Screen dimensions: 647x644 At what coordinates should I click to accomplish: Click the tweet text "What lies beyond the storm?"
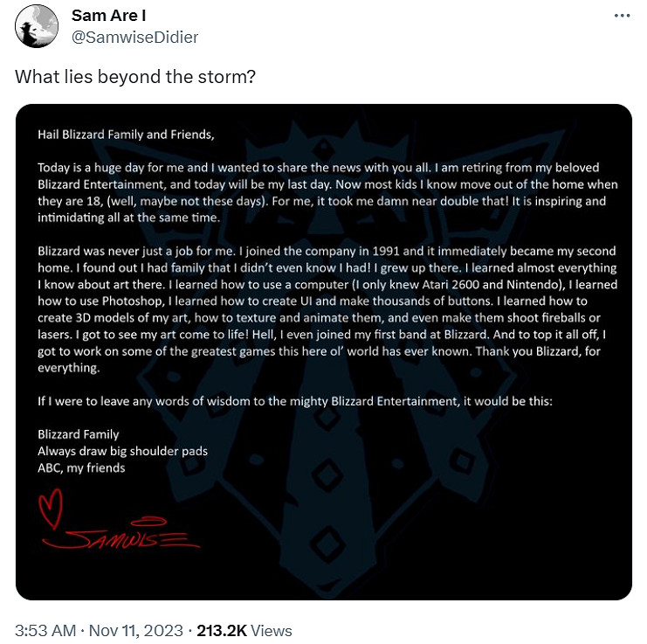click(135, 76)
